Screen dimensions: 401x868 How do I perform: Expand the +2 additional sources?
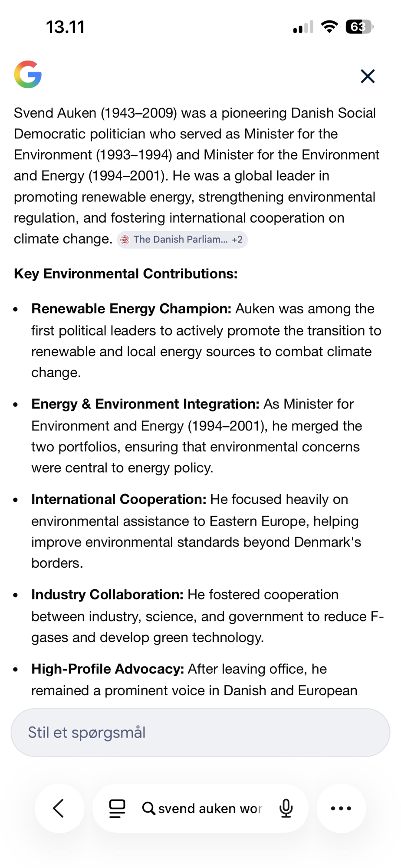(x=237, y=240)
